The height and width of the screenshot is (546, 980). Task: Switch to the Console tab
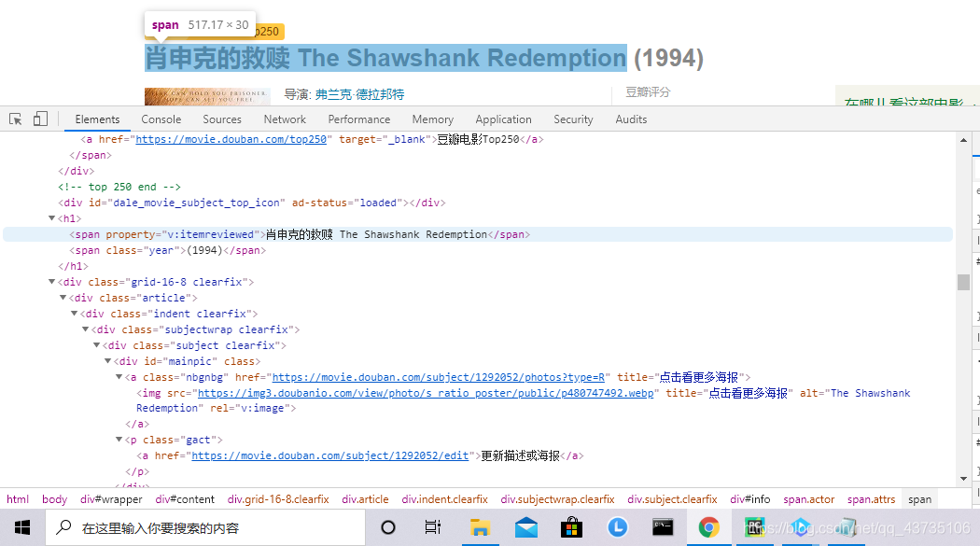161,119
